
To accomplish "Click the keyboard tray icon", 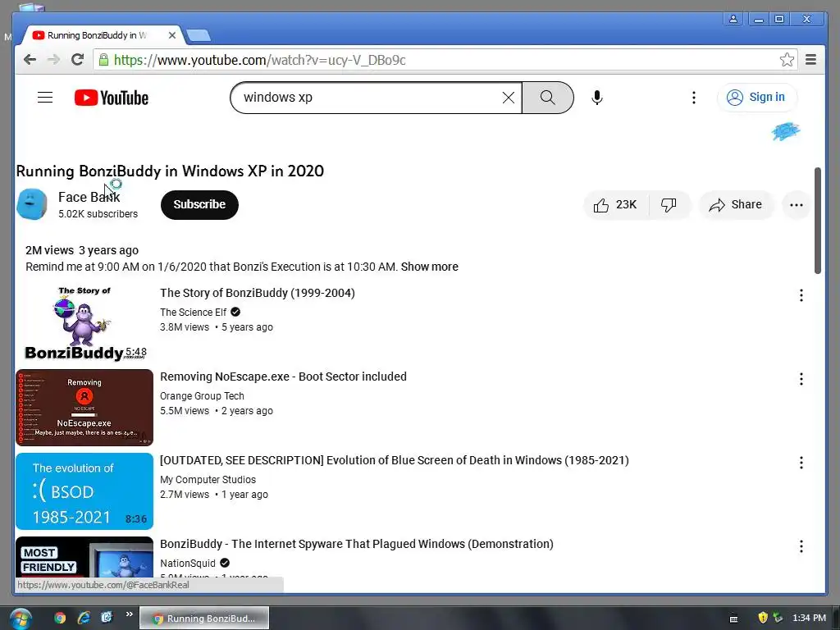I will [x=734, y=619].
